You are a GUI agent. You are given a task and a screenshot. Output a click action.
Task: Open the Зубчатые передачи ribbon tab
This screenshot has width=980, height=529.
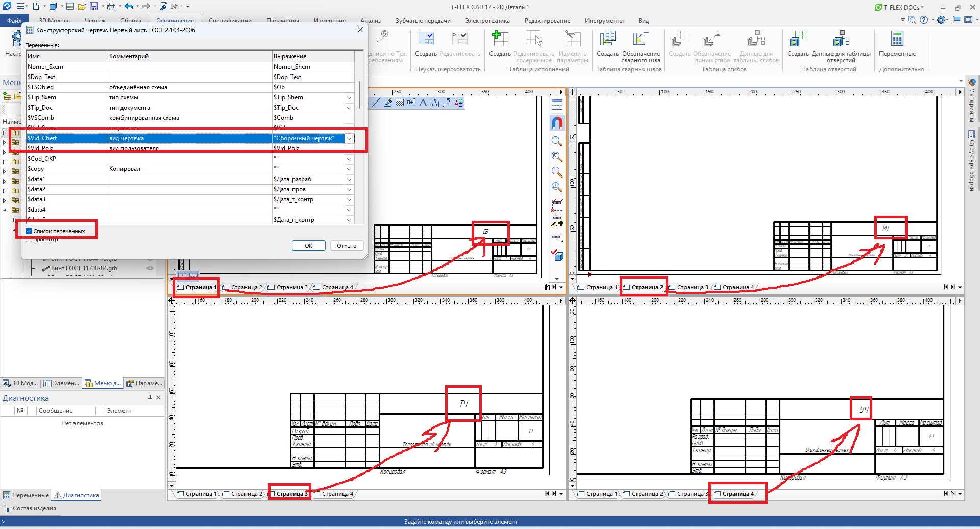pyautogui.click(x=423, y=21)
